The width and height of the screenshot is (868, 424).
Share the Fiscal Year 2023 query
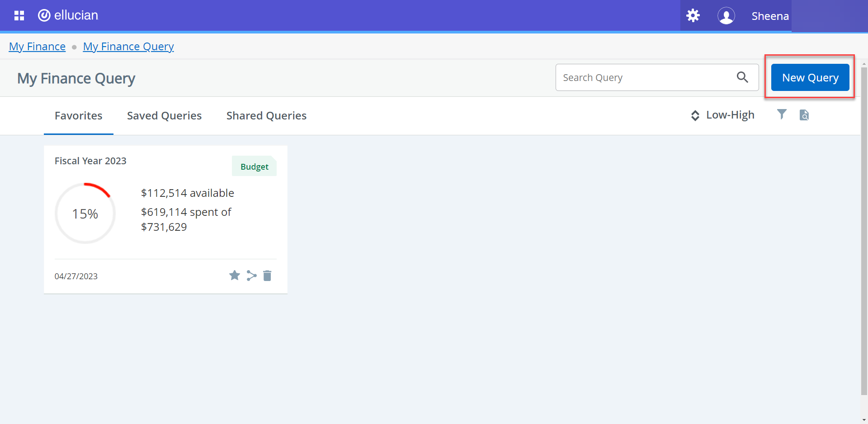coord(251,276)
